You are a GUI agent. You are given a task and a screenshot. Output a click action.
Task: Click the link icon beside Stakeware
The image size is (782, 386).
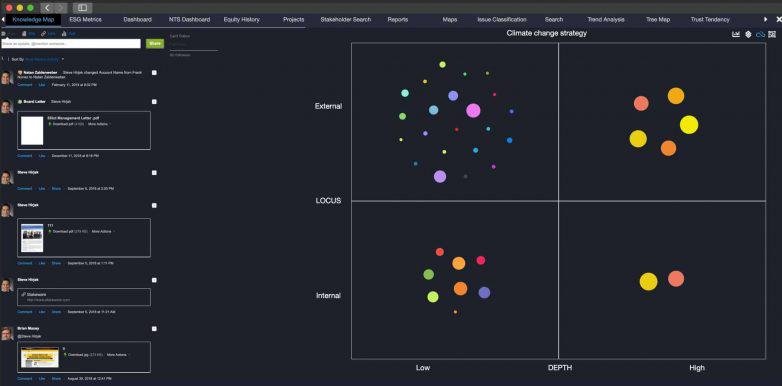pos(23,294)
